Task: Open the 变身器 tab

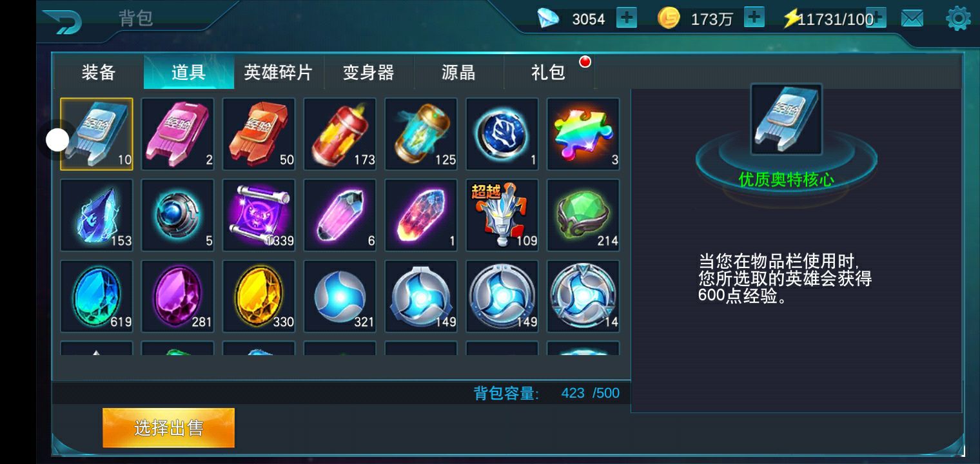Action: [x=369, y=72]
